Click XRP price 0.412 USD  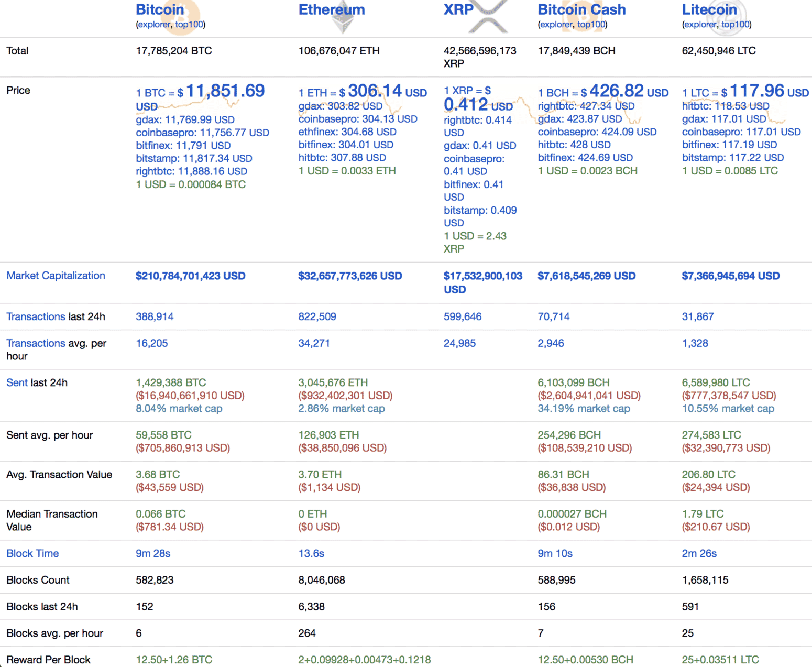(x=478, y=99)
